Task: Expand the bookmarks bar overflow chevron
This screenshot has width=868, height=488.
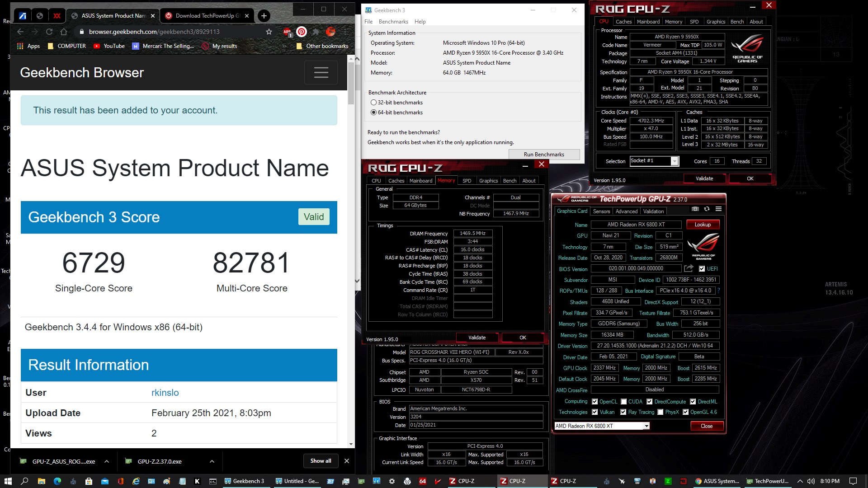Action: pyautogui.click(x=284, y=46)
